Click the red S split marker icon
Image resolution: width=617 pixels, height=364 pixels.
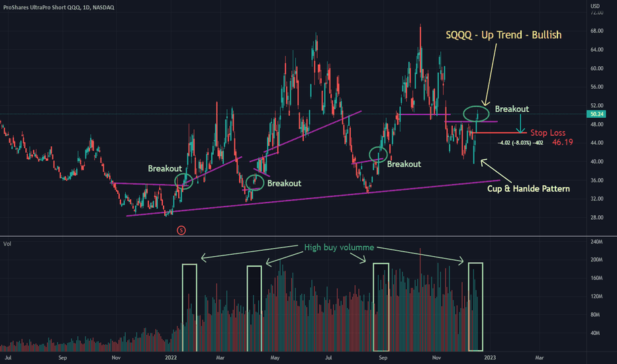pyautogui.click(x=181, y=230)
